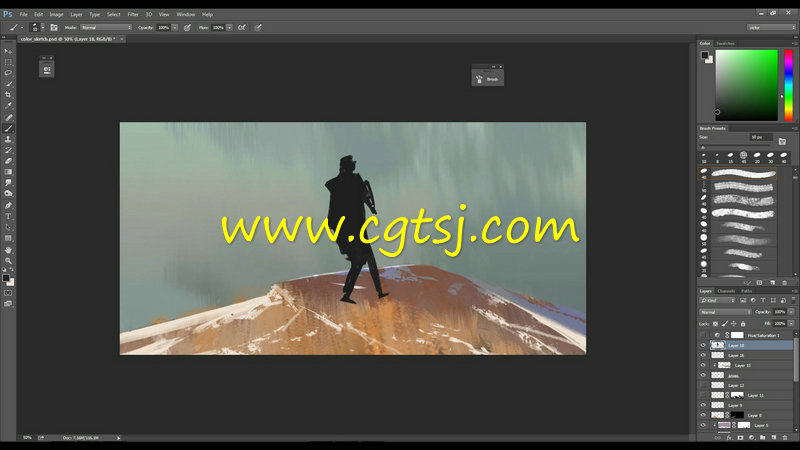Select the Crop tool
The height and width of the screenshot is (450, 800).
click(8, 95)
